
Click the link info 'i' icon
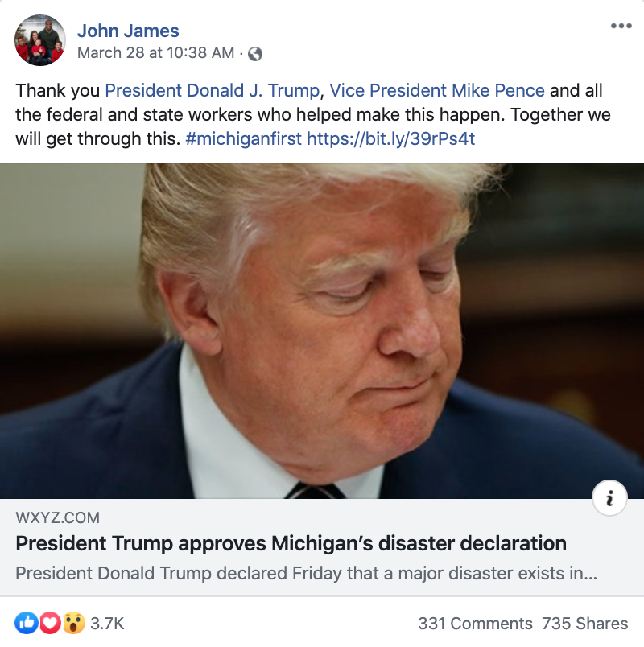609,498
